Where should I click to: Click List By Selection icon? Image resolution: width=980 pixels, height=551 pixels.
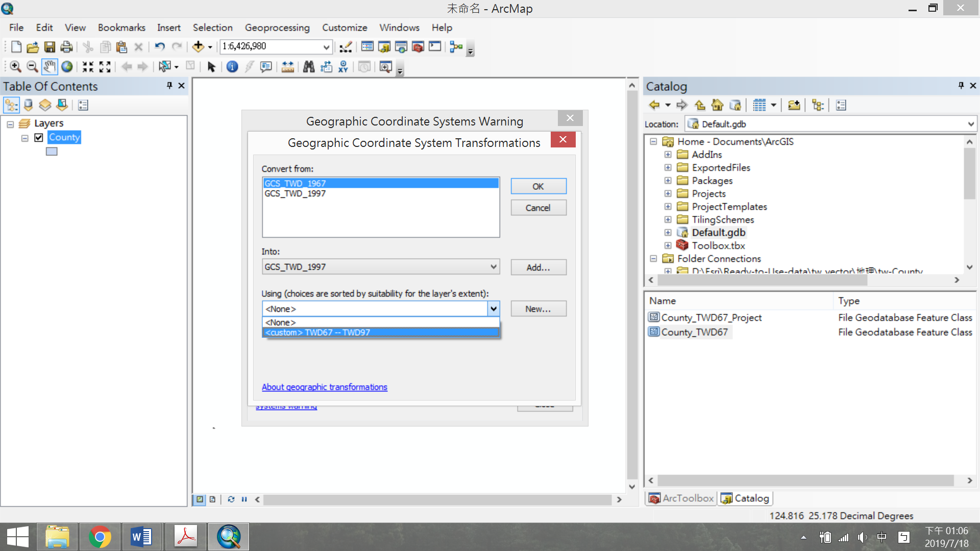(62, 105)
